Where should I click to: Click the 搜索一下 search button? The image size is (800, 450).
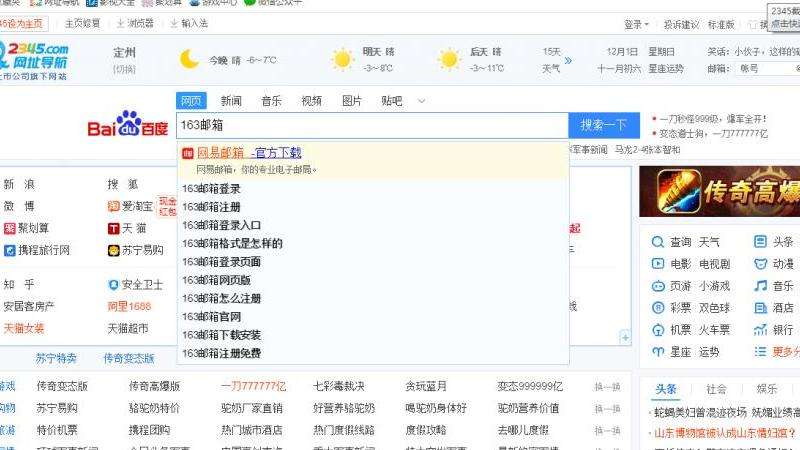point(604,125)
